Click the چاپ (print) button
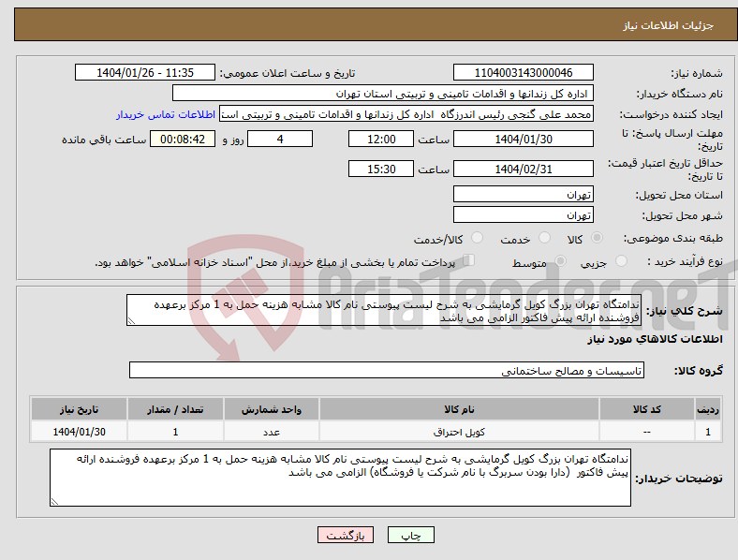The width and height of the screenshot is (738, 560). [x=410, y=535]
